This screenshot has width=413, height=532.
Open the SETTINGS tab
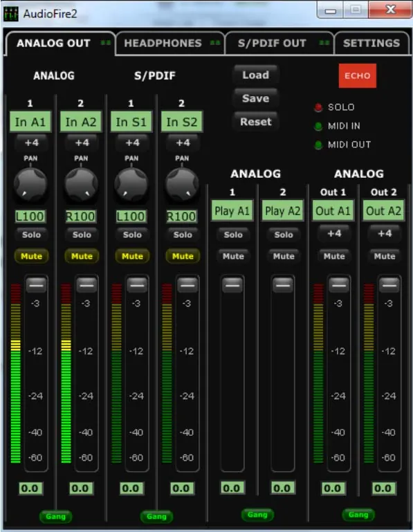(x=371, y=44)
